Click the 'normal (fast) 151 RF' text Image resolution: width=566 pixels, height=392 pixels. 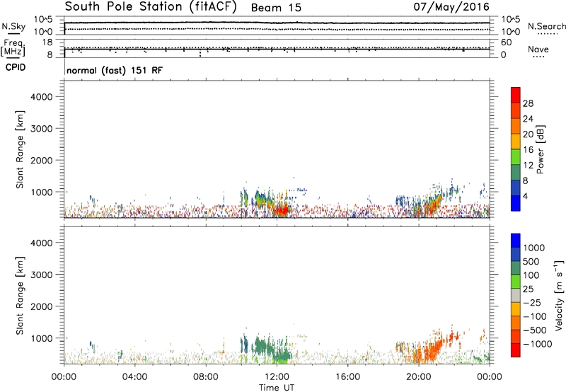pos(115,70)
